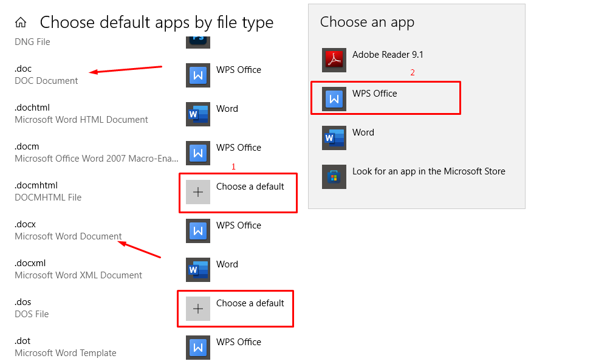
Task: Click Microsoft Office Word 2007 Macro-Ena... text
Action: (x=97, y=159)
